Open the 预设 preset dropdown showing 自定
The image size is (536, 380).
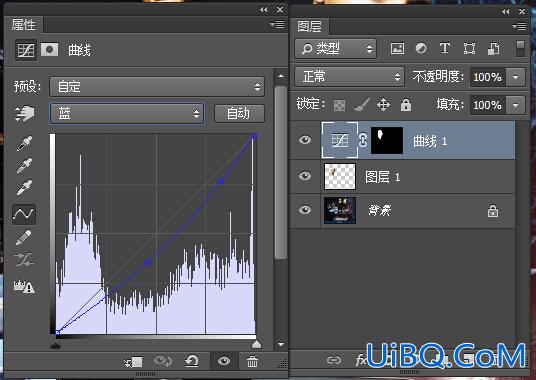(157, 86)
